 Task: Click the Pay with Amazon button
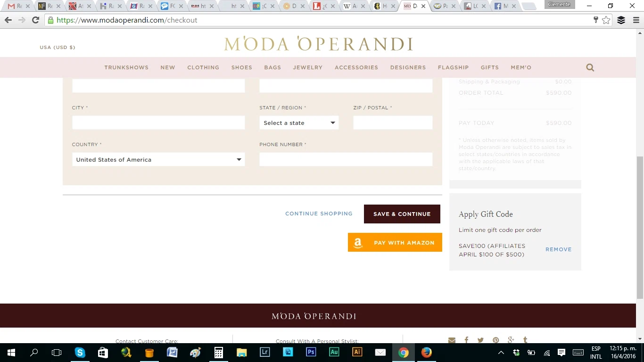[395, 242]
